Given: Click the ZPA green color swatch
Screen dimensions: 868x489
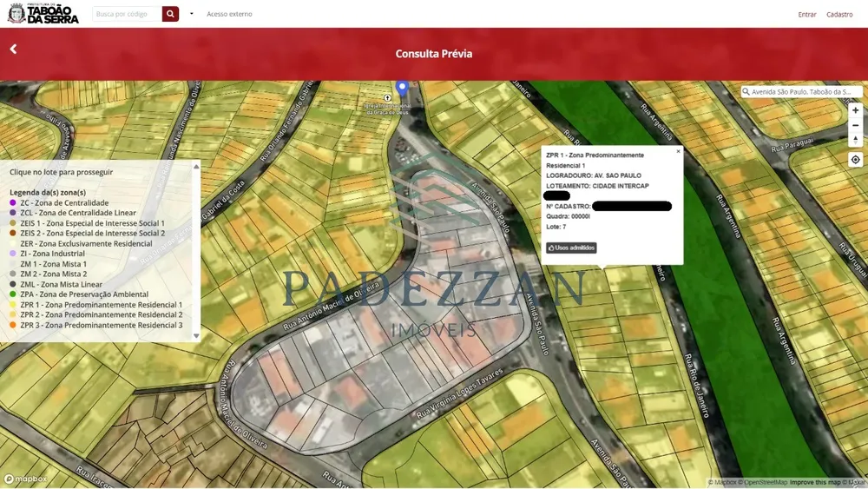Looking at the screenshot, I should pyautogui.click(x=13, y=294).
